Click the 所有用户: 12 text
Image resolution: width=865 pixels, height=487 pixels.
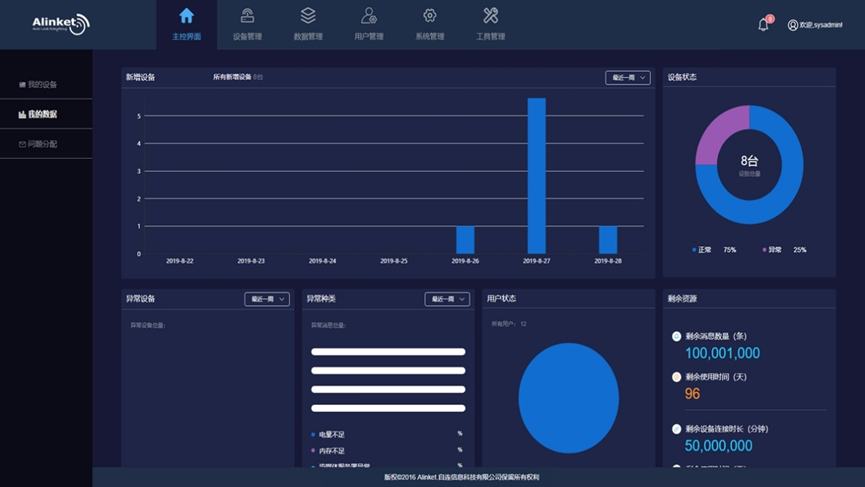tap(509, 324)
